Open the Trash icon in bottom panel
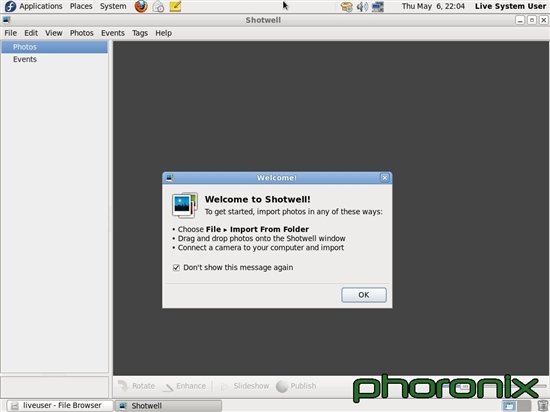This screenshot has width=550, height=412. pos(543,406)
